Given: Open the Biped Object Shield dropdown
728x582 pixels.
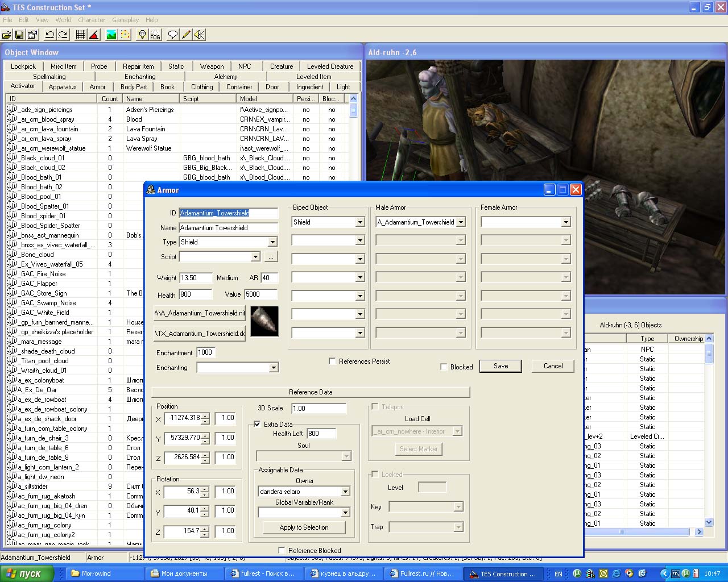Looking at the screenshot, I should pos(360,222).
